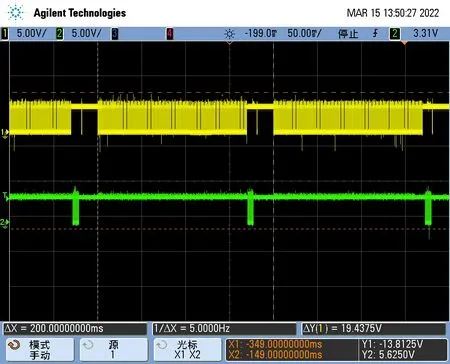Select the channel 1 yellow indicator
The image size is (450, 364).
(x=5, y=34)
